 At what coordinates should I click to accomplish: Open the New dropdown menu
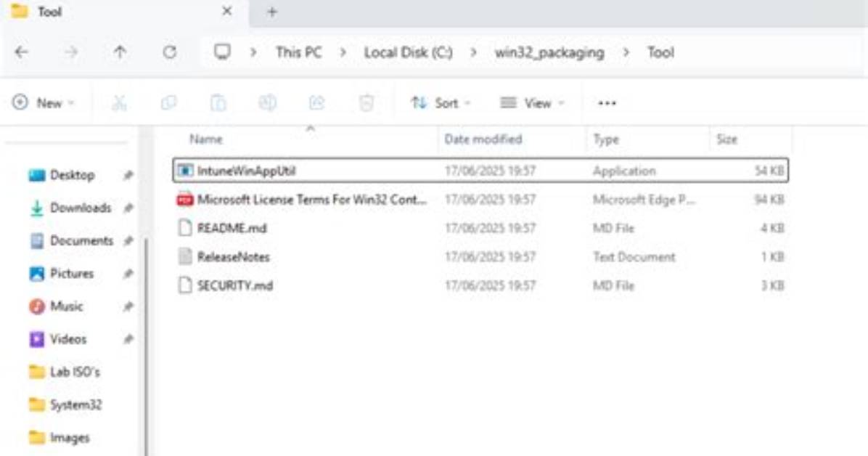coord(43,103)
